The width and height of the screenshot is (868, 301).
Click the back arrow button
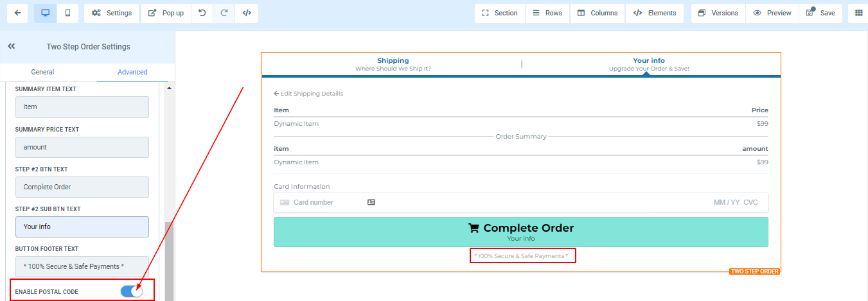(17, 13)
